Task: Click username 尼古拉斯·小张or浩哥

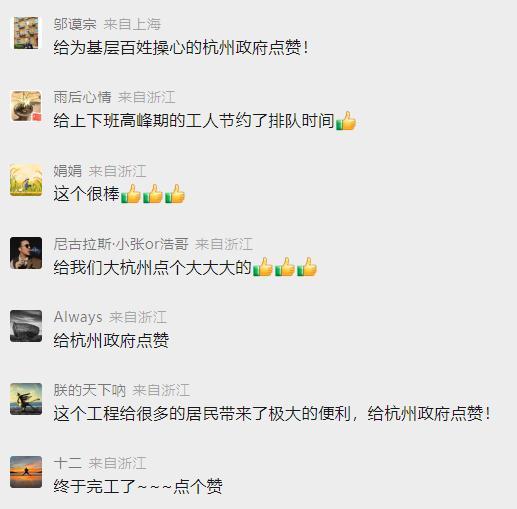Action: [x=121, y=244]
